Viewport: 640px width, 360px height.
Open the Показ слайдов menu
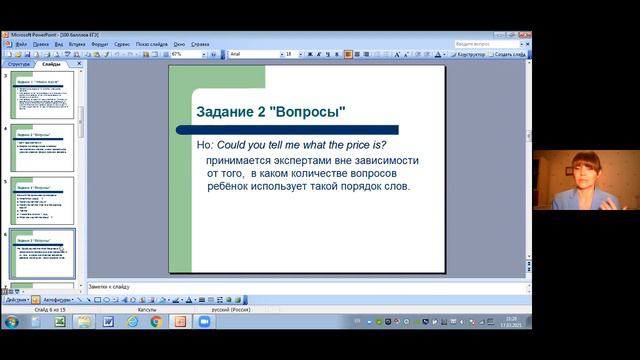[151, 44]
